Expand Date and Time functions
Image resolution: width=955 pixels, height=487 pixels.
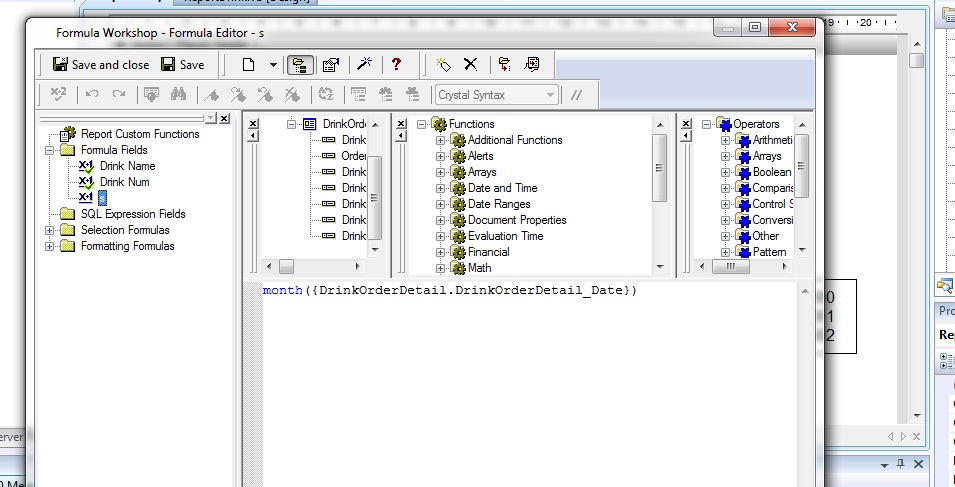click(440, 189)
